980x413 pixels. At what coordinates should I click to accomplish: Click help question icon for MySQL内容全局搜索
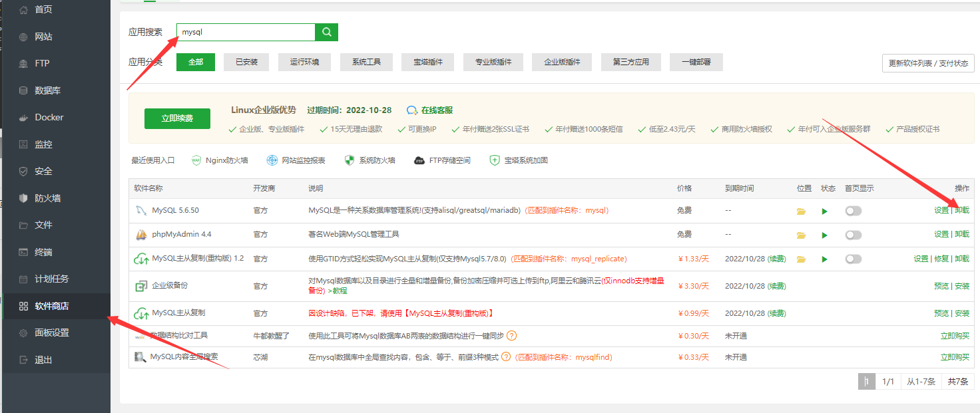tap(506, 357)
